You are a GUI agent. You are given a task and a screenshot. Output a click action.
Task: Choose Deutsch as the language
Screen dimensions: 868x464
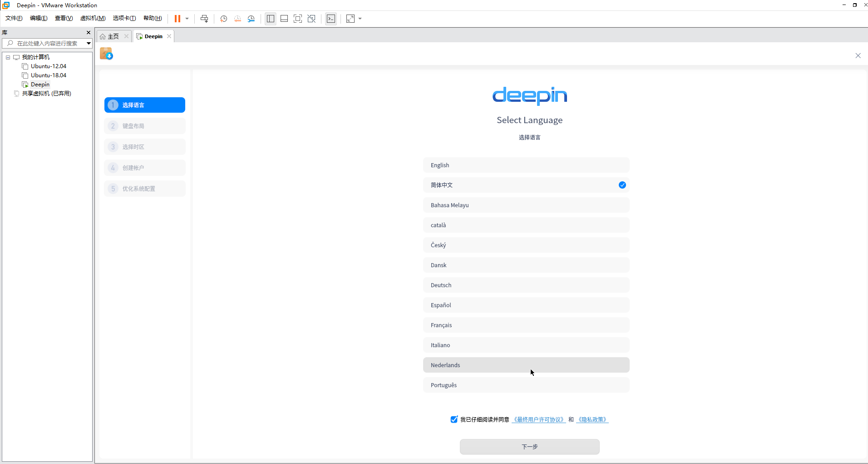526,285
